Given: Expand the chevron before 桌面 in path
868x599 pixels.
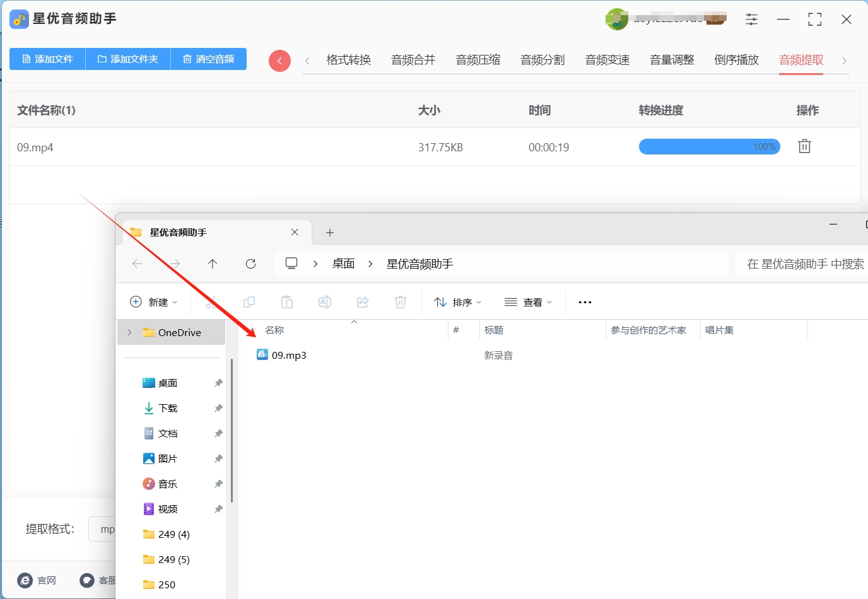Looking at the screenshot, I should point(315,264).
